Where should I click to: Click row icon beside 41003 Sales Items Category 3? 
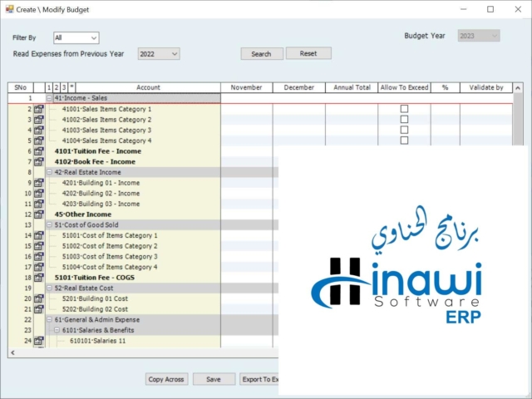point(39,131)
